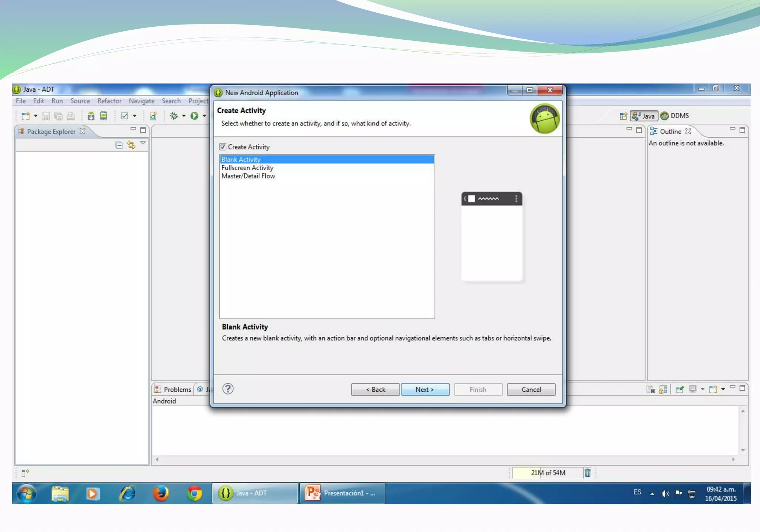The image size is (760, 532).
Task: Expand the New wizard dropdown arrow
Action: pos(36,116)
